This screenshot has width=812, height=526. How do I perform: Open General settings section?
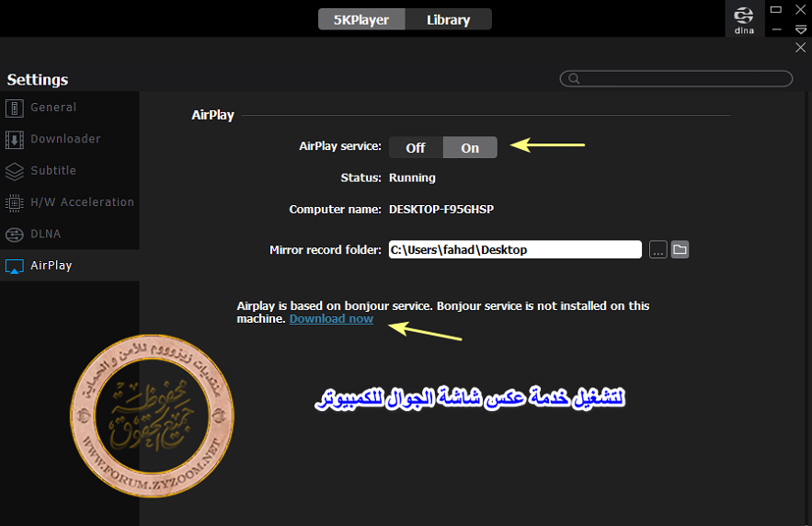pyautogui.click(x=69, y=108)
